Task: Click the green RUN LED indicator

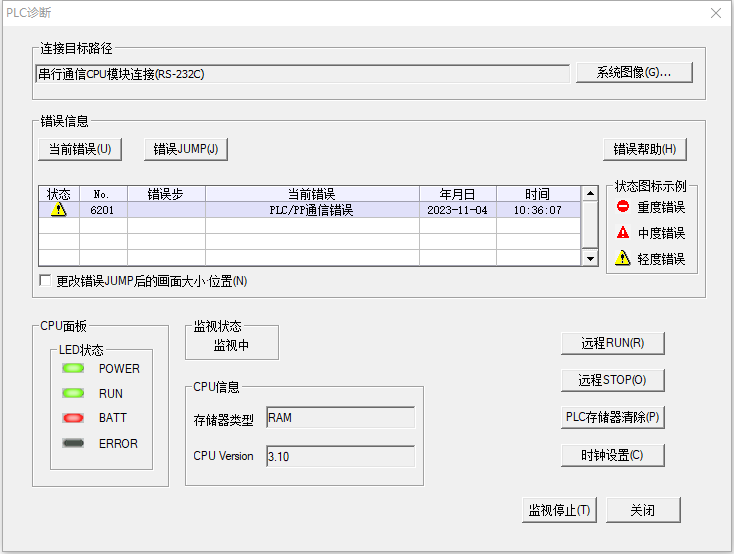Action: (x=73, y=393)
